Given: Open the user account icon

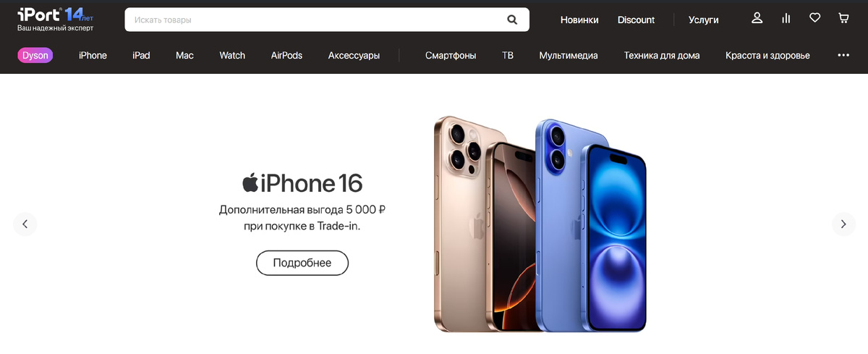Looking at the screenshot, I should tap(757, 18).
